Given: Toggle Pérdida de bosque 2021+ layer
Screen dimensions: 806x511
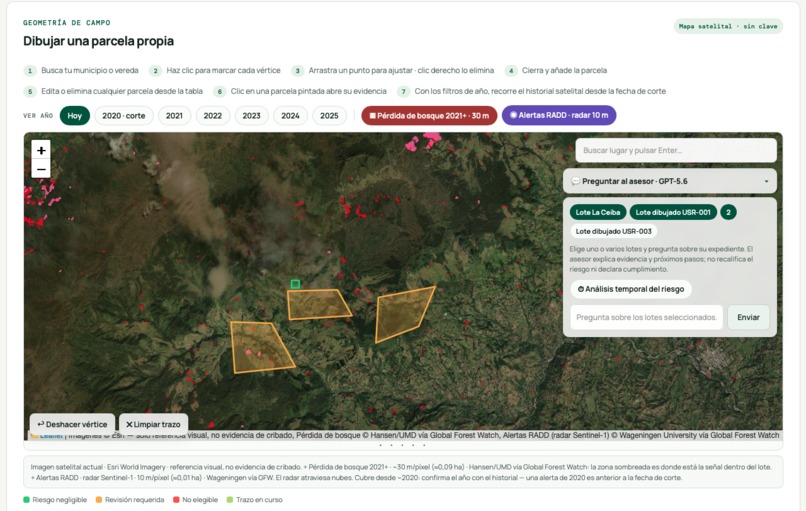Looking at the screenshot, I should click(429, 116).
